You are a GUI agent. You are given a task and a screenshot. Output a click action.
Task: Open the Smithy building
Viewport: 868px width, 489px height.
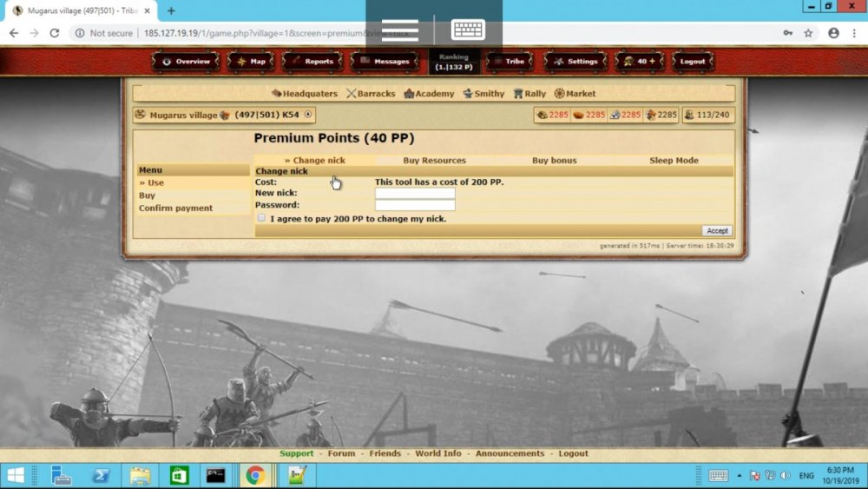(483, 94)
